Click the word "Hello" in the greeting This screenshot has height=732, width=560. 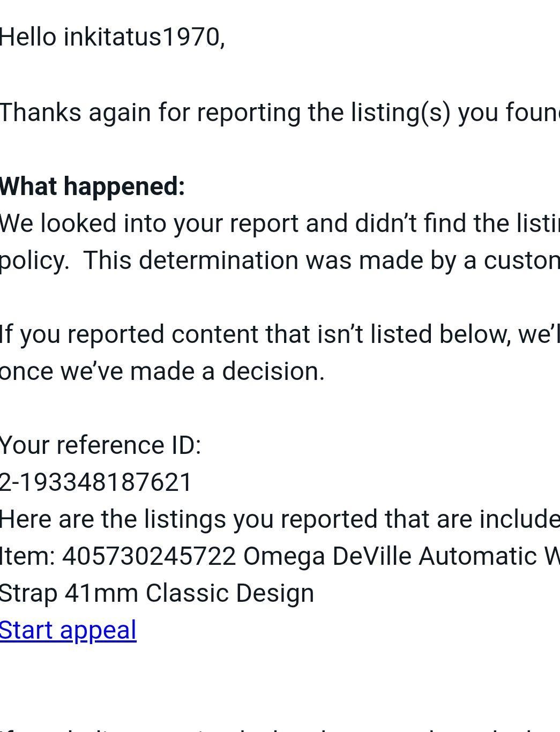[28, 38]
